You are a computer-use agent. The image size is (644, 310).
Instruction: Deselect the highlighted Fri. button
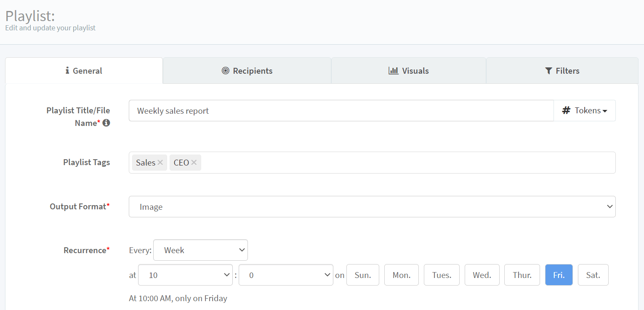click(559, 275)
